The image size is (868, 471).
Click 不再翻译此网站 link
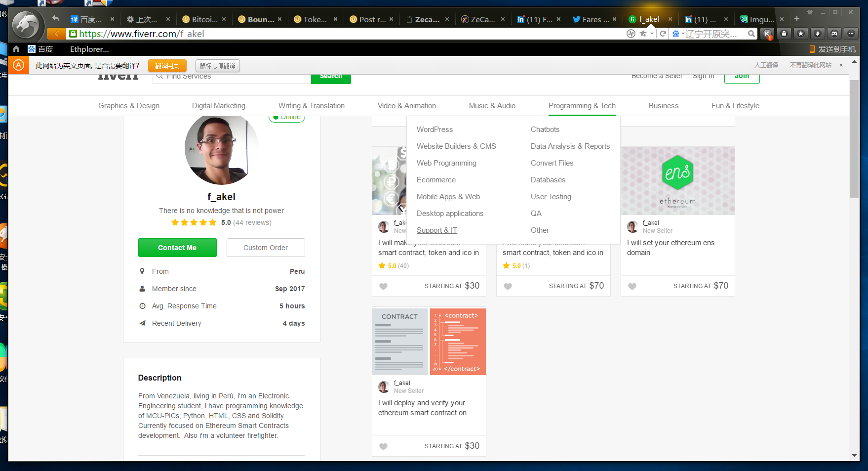click(811, 65)
